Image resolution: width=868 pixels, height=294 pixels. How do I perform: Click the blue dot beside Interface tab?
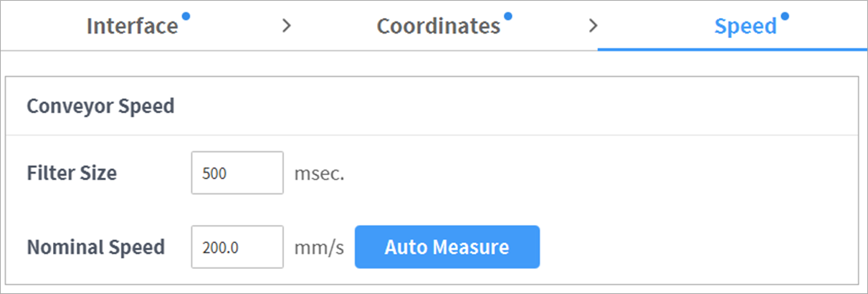click(x=186, y=16)
